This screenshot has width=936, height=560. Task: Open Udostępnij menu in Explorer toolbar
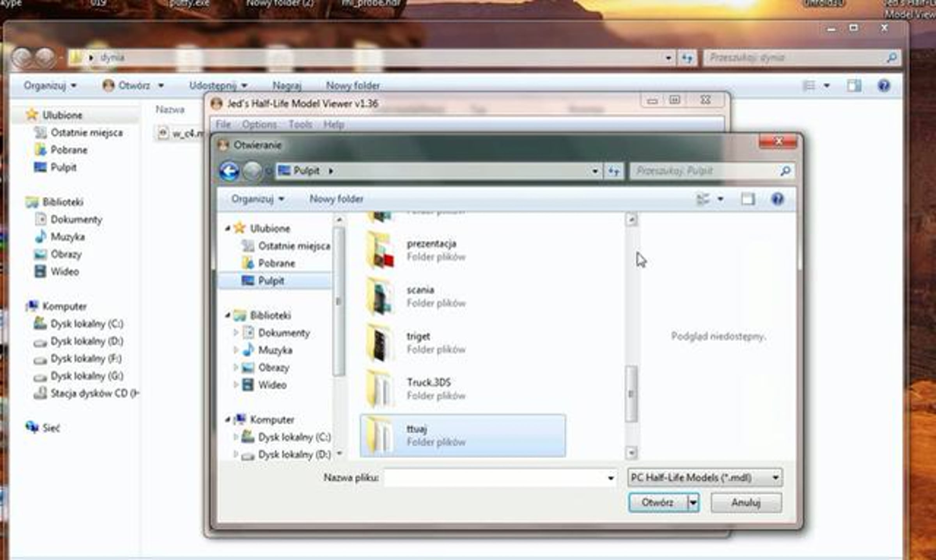click(x=218, y=85)
